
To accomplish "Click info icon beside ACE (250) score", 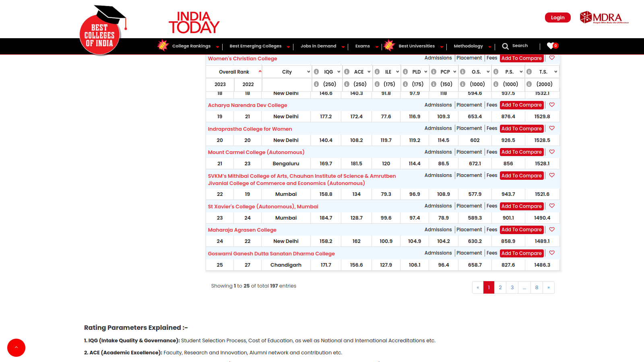I will (347, 84).
